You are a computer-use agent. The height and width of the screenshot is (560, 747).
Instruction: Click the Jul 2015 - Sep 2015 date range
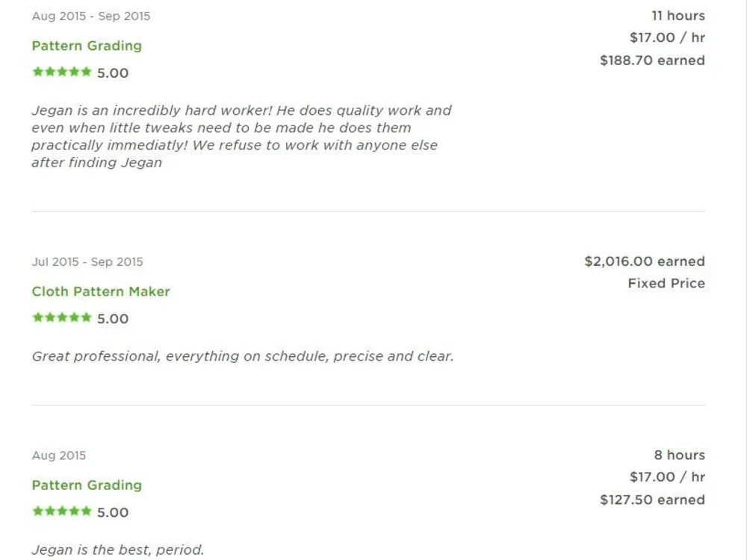87,262
